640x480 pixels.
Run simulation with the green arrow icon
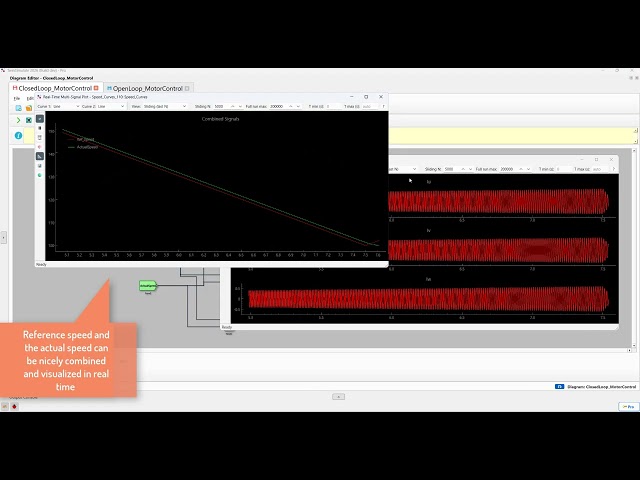click(18, 120)
